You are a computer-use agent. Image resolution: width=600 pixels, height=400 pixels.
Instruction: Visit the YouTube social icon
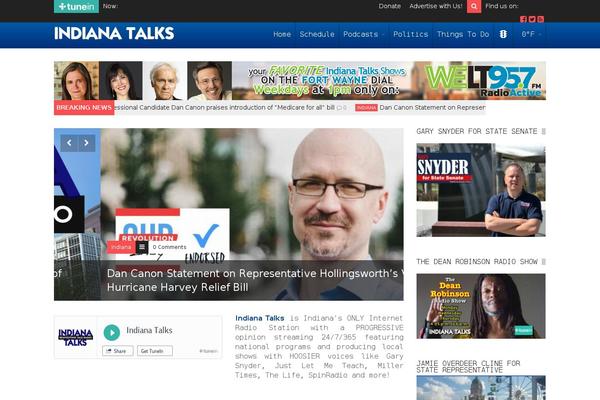[x=540, y=19]
